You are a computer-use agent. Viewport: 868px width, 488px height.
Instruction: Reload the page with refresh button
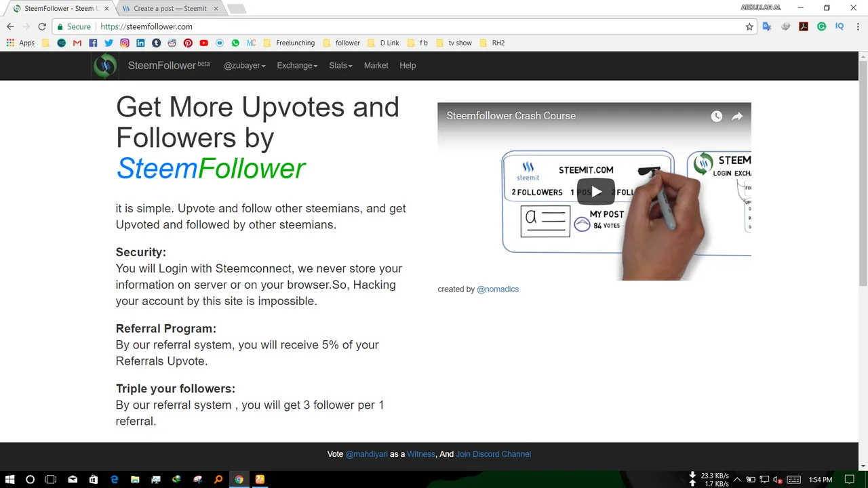click(42, 26)
